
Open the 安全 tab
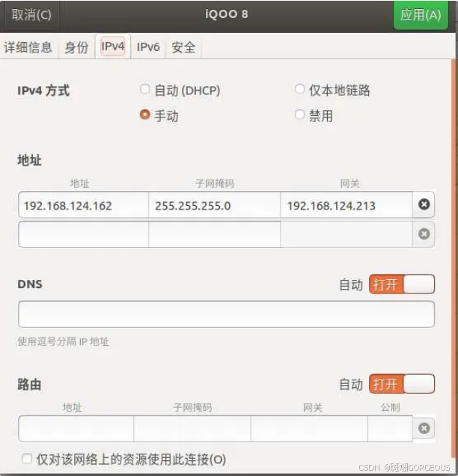(x=183, y=47)
